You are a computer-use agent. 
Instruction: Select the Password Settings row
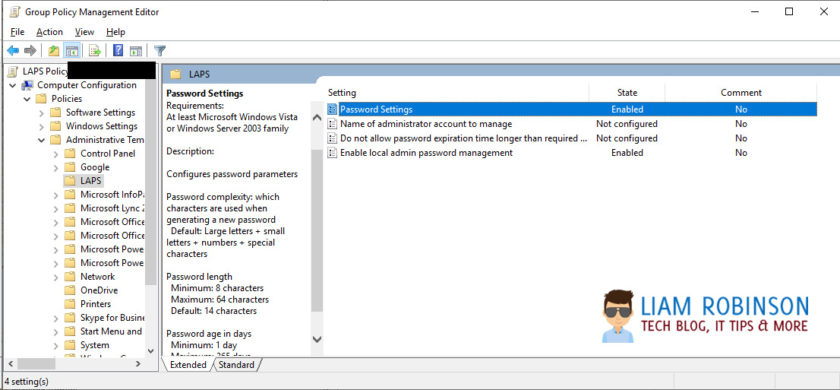(572, 109)
